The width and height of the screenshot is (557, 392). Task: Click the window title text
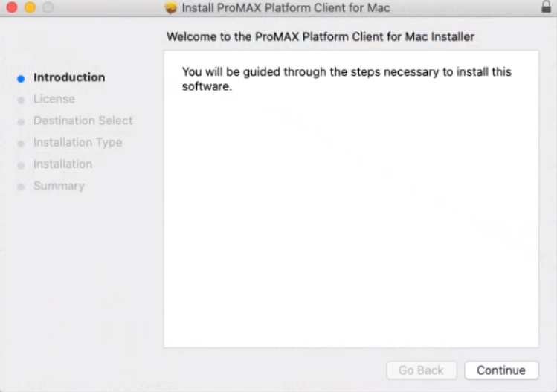[x=286, y=8]
